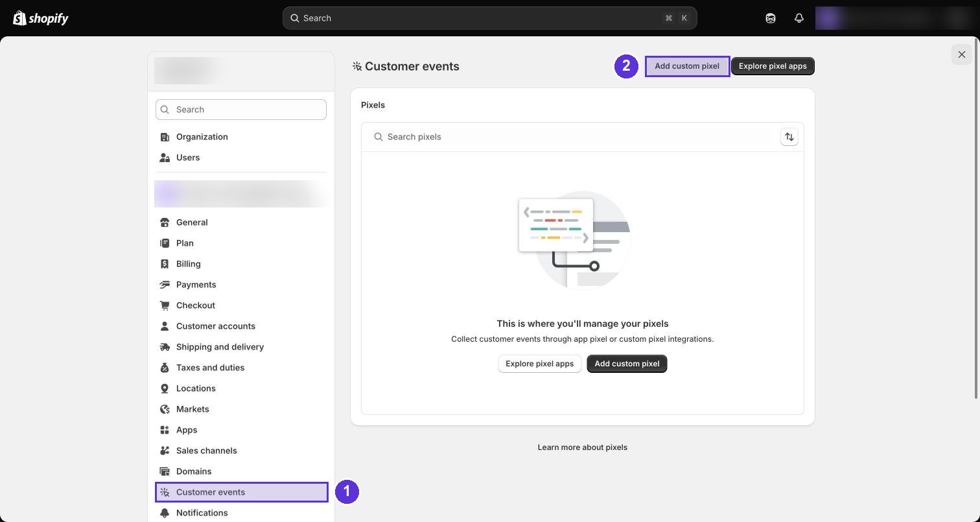Image resolution: width=980 pixels, height=522 pixels.
Task: Navigate to Payments settings
Action: [x=241, y=285]
